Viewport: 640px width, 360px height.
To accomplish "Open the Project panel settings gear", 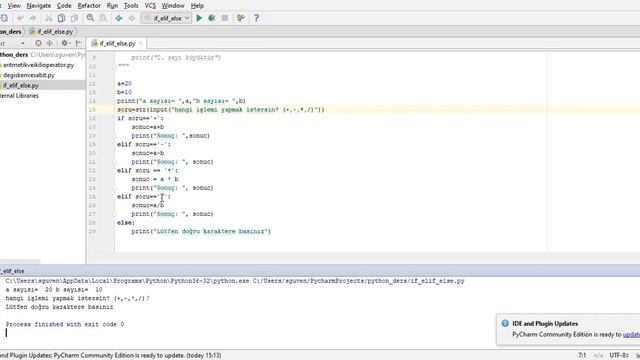I will point(65,43).
